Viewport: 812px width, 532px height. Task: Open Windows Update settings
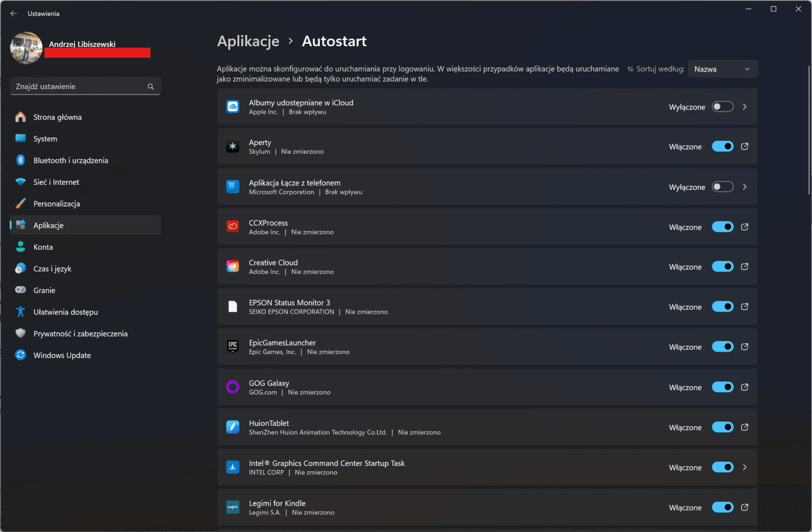(x=85, y=355)
